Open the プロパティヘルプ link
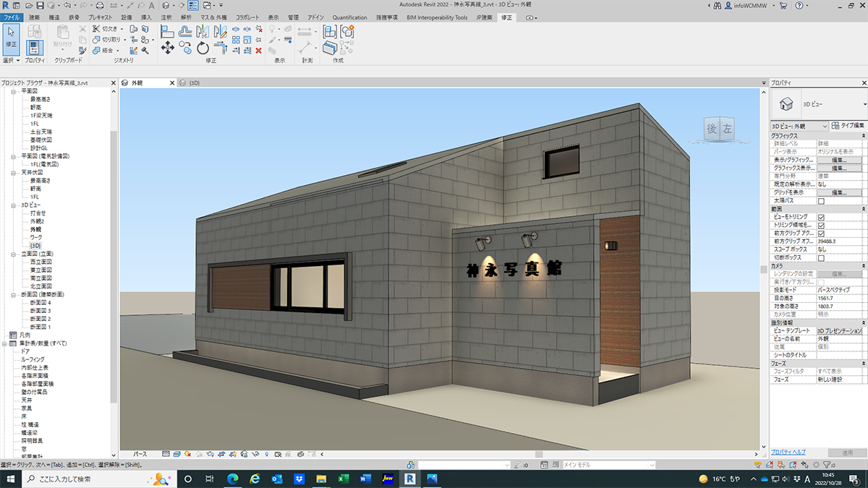868x488 pixels. pyautogui.click(x=788, y=452)
